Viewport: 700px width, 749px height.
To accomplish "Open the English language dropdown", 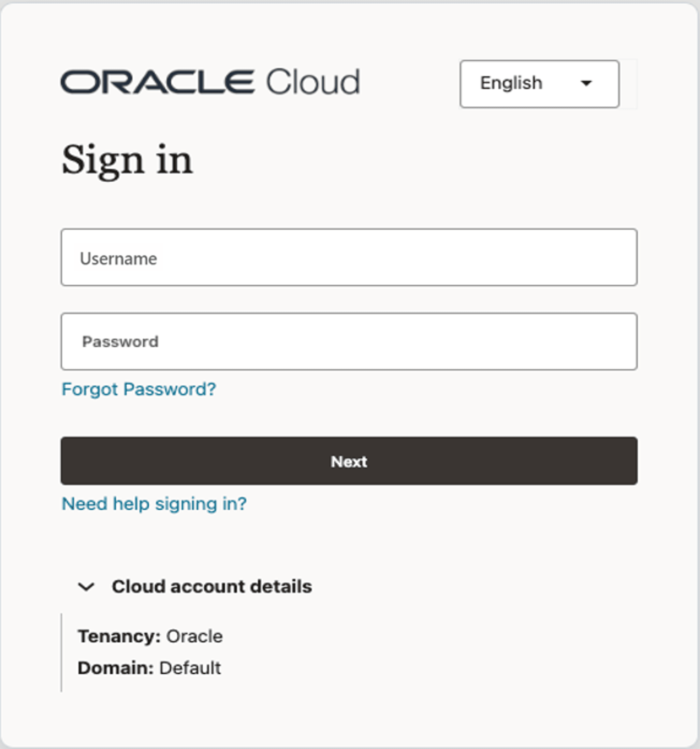I will pyautogui.click(x=539, y=83).
